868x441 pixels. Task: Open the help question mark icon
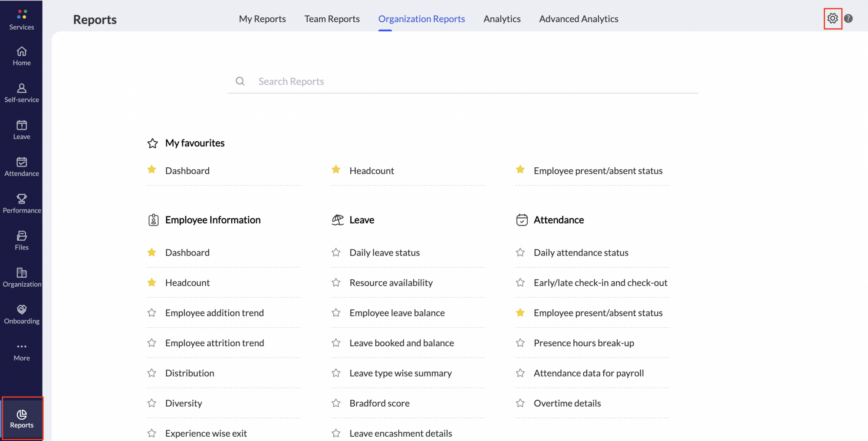pyautogui.click(x=848, y=18)
